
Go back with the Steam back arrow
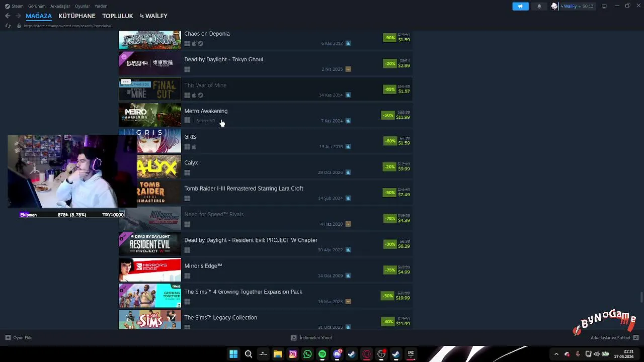pos(8,16)
